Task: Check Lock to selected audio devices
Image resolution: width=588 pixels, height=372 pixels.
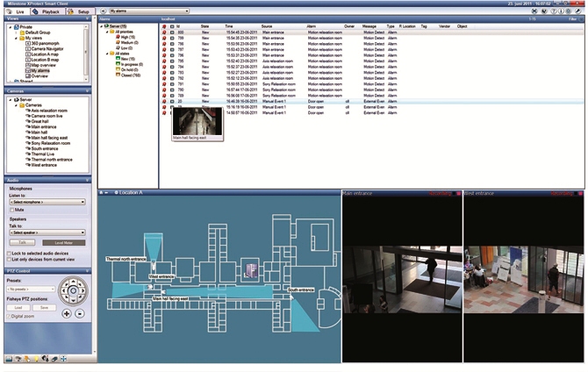Action: pyautogui.click(x=9, y=252)
